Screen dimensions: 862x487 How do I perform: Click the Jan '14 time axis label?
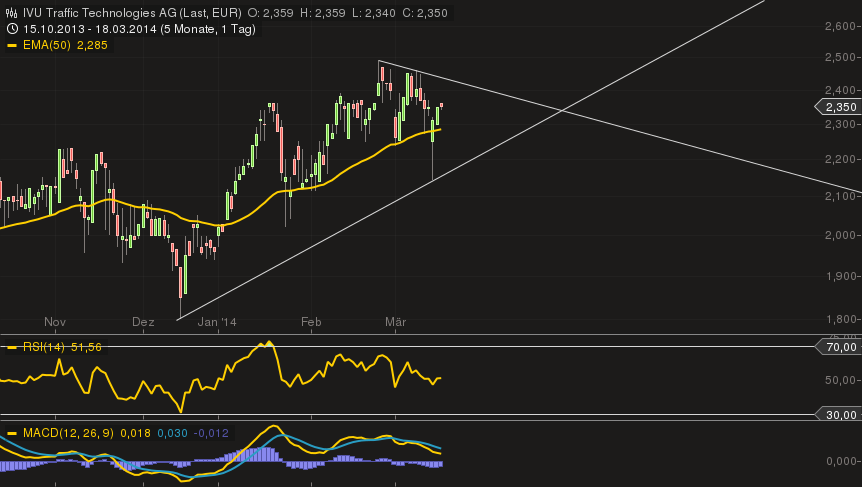point(217,322)
